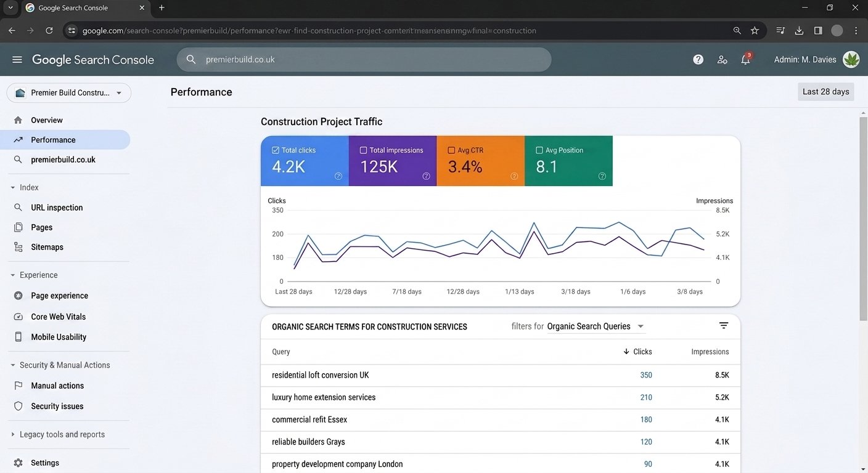This screenshot has width=868, height=473.
Task: Go back in the browser
Action: click(12, 30)
